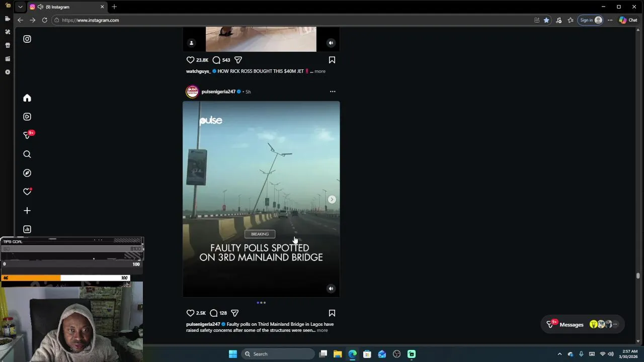Share the watchguys_ post
The width and height of the screenshot is (644, 362).
click(x=238, y=60)
